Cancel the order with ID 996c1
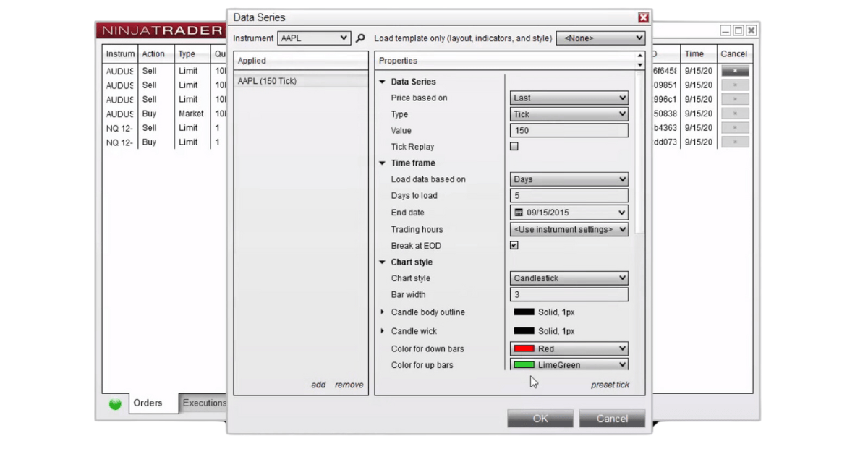Screen dimensions: 868x454 coord(735,100)
